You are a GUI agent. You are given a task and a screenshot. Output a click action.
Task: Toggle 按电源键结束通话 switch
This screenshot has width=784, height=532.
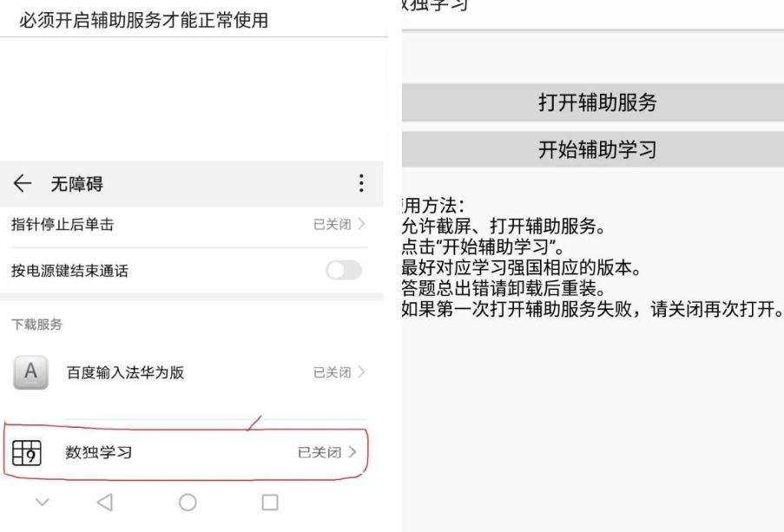(x=344, y=271)
